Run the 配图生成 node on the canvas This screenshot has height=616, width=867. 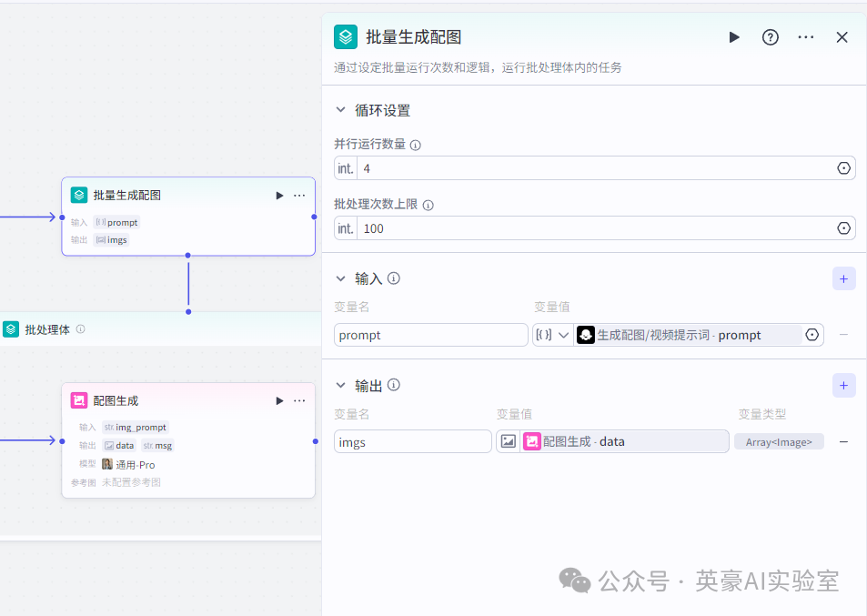click(279, 400)
